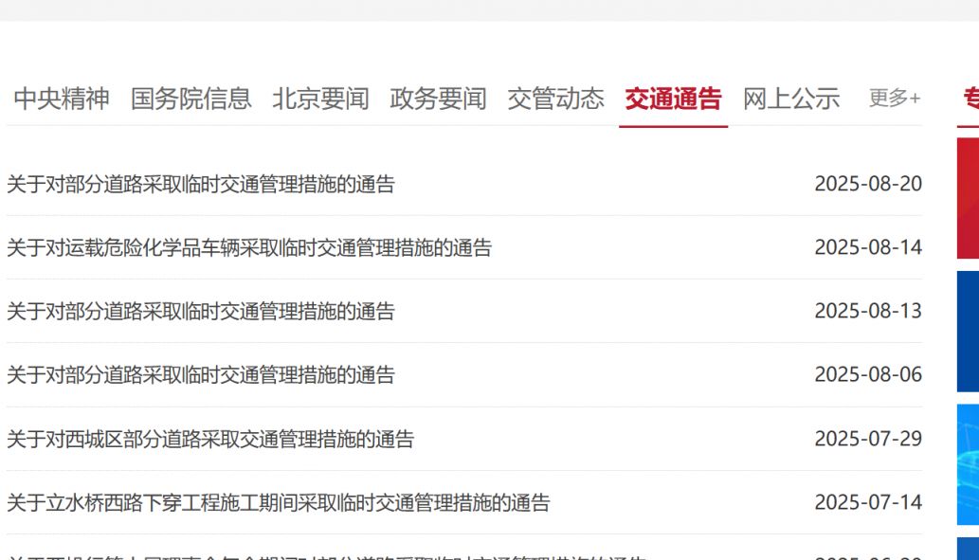Click the 2025-07-29 date text
This screenshot has height=560, width=979.
(867, 439)
